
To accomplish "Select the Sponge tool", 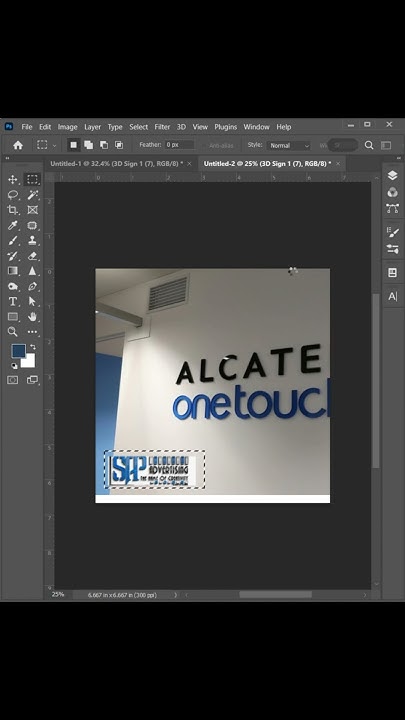I will 13,286.
